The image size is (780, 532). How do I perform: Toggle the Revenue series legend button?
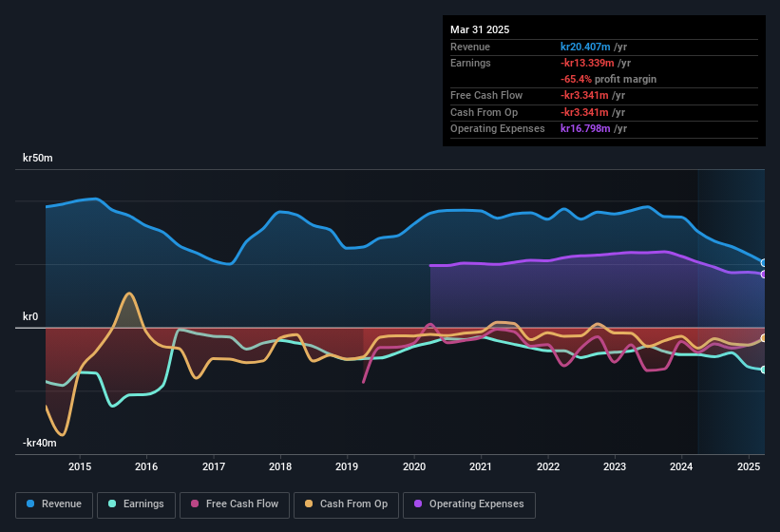pos(54,504)
